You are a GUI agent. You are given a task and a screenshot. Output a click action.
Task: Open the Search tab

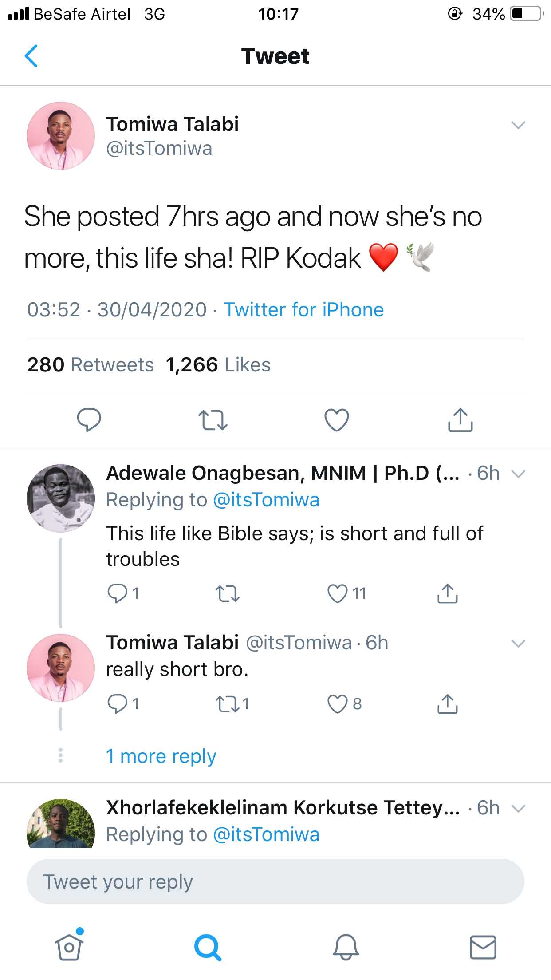point(208,947)
